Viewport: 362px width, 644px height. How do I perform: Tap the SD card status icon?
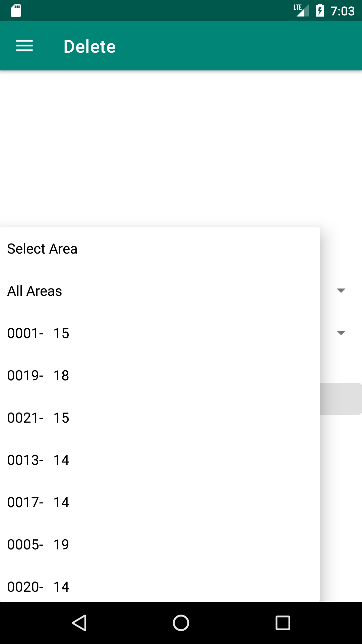[16, 11]
